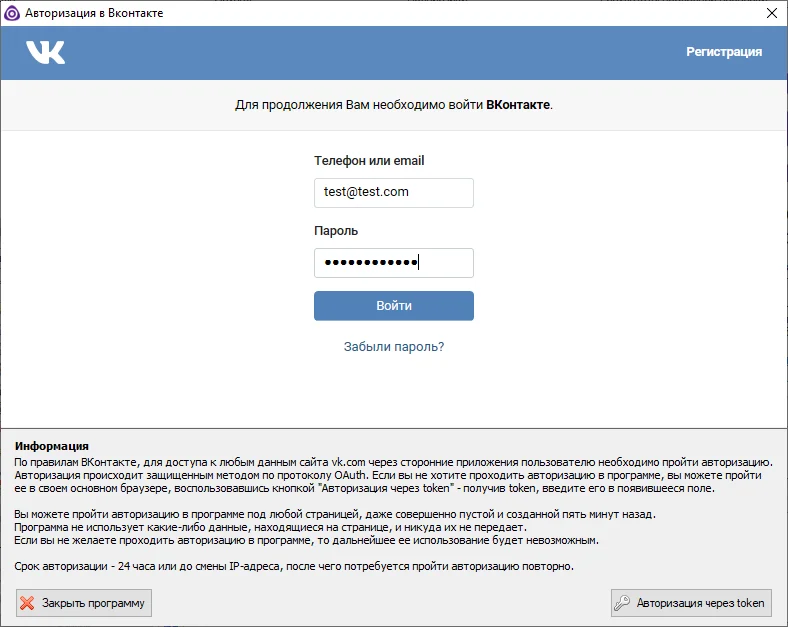This screenshot has height=627, width=788.
Task: Focus the Телефон или email field
Action: 393,192
